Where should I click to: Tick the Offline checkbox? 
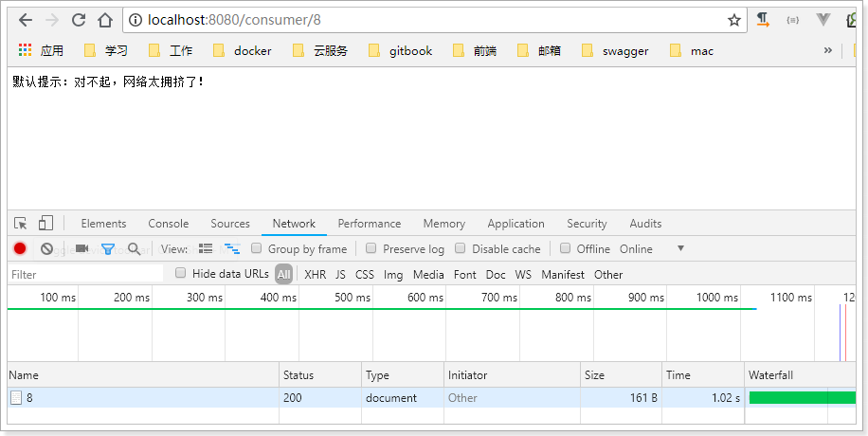[565, 248]
